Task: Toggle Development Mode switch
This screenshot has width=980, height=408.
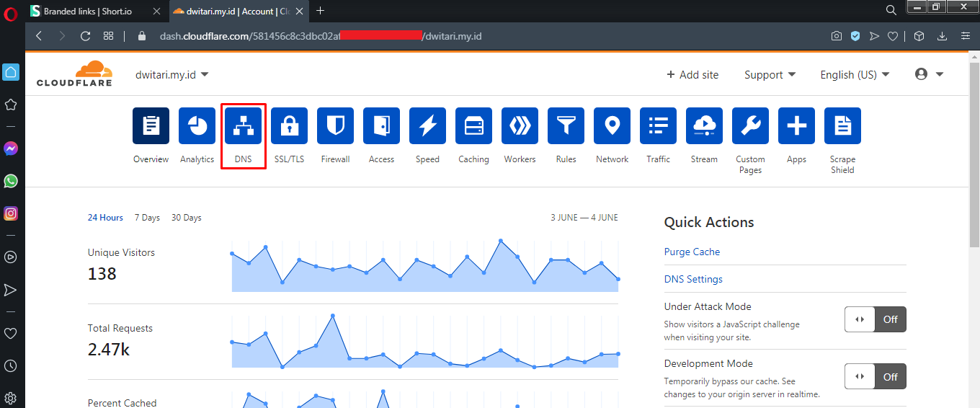Action: pyautogui.click(x=876, y=376)
